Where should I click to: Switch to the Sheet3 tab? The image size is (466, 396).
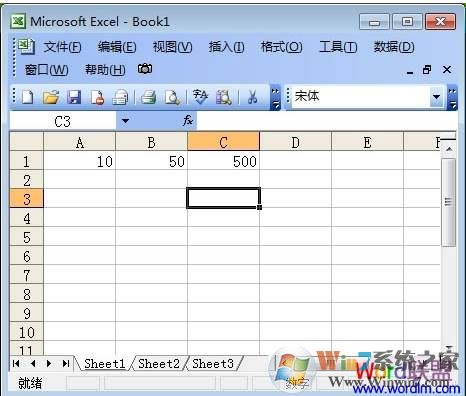tap(213, 363)
